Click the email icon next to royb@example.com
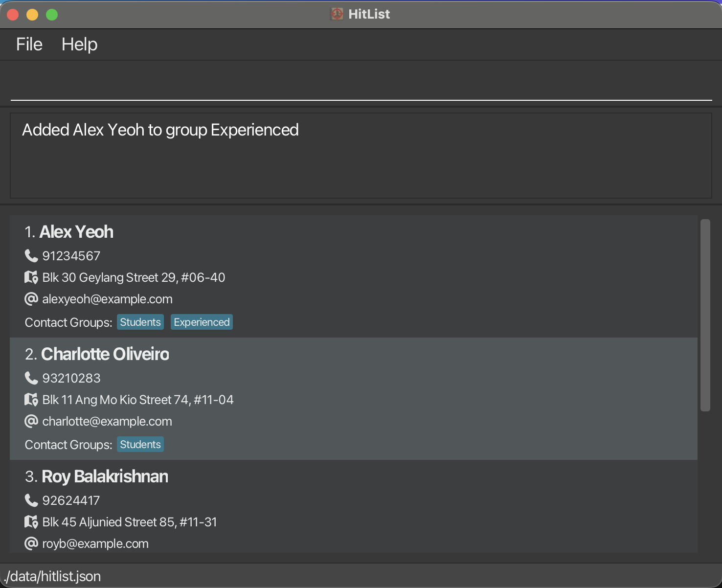This screenshot has height=588, width=722. coord(31,543)
